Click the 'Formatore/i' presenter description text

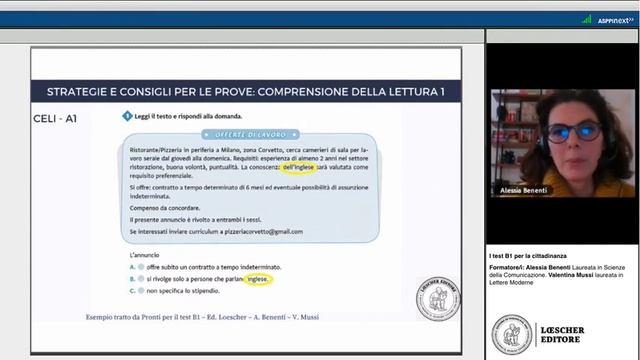[x=558, y=275]
